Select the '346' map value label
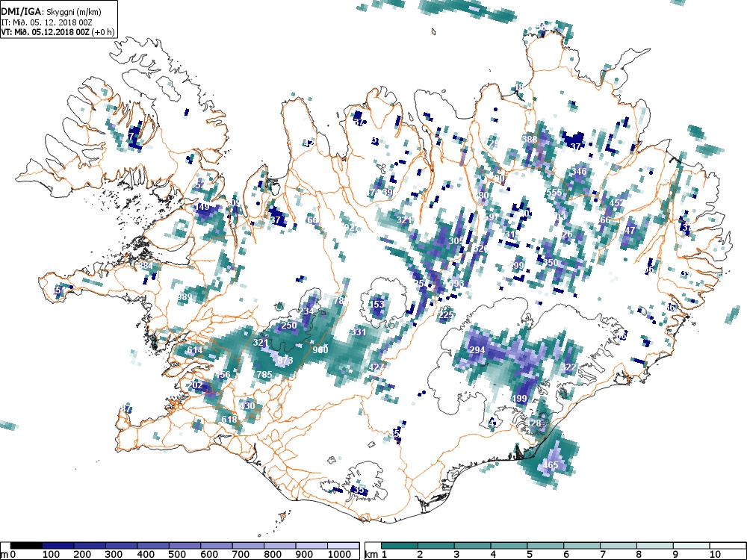 pyautogui.click(x=580, y=172)
